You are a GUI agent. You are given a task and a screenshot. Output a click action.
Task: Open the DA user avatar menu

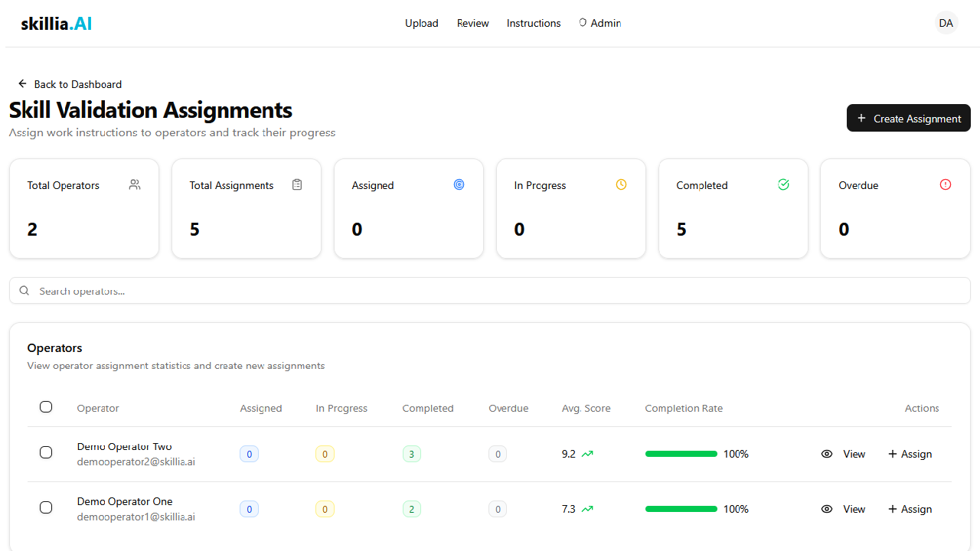tap(946, 23)
